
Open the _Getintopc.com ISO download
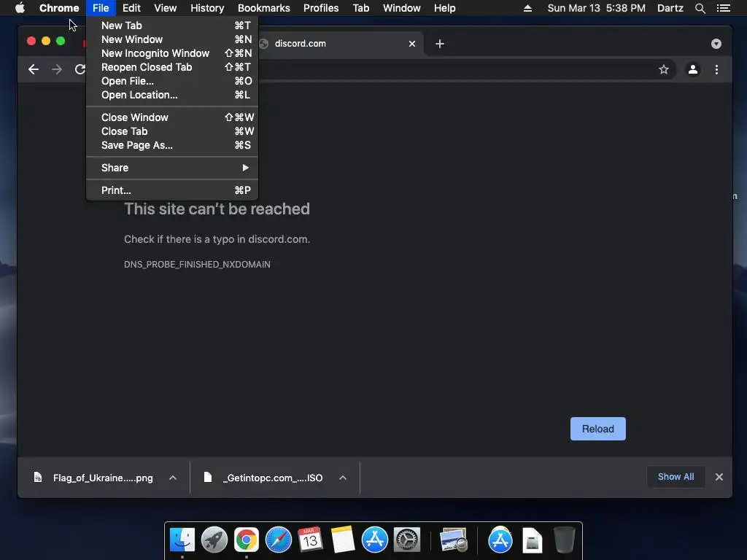[273, 478]
